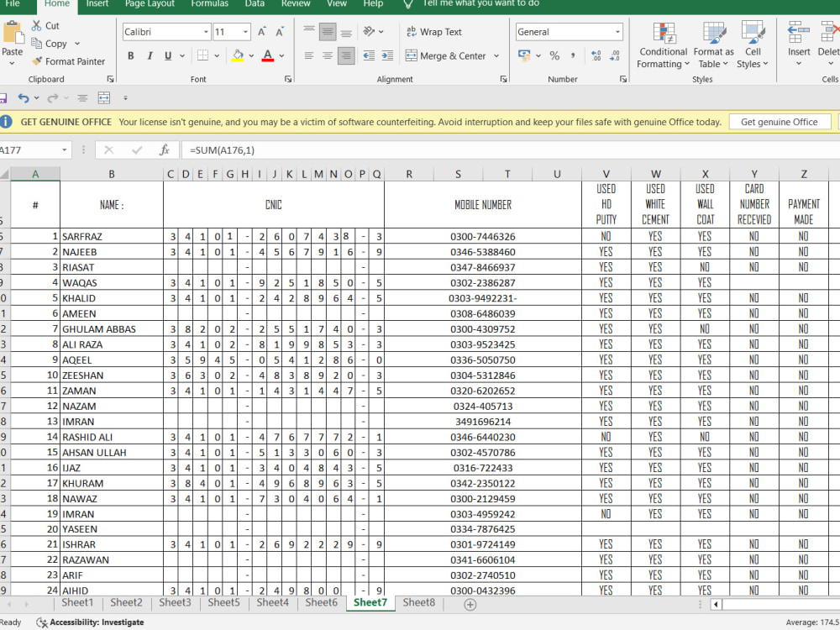This screenshot has width=840, height=630.
Task: Open the Alignment dialog launcher
Action: (x=503, y=79)
